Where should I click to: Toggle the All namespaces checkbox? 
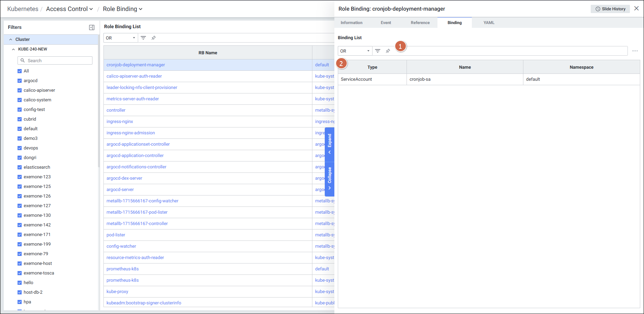tap(20, 71)
